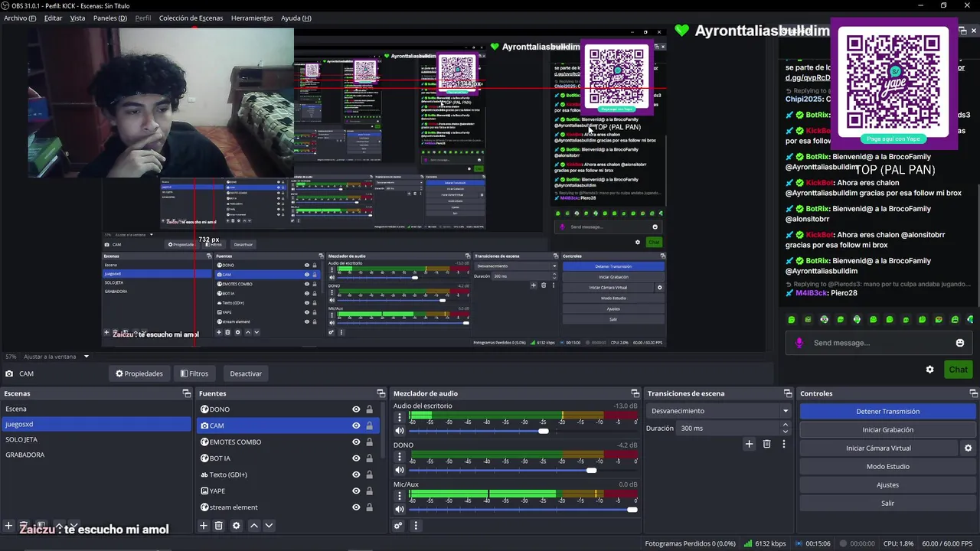Open audio mixer three-dot menu at bottom
The height and width of the screenshot is (551, 980).
[x=416, y=526]
